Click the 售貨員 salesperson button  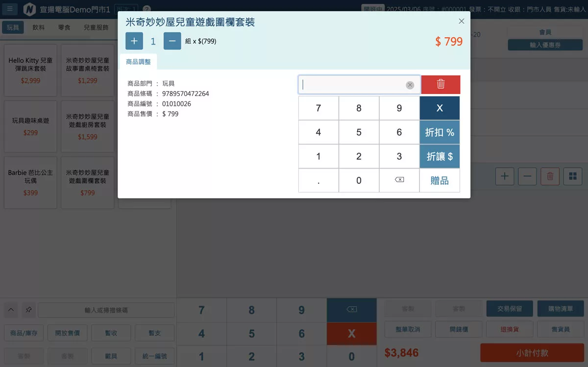point(561,329)
